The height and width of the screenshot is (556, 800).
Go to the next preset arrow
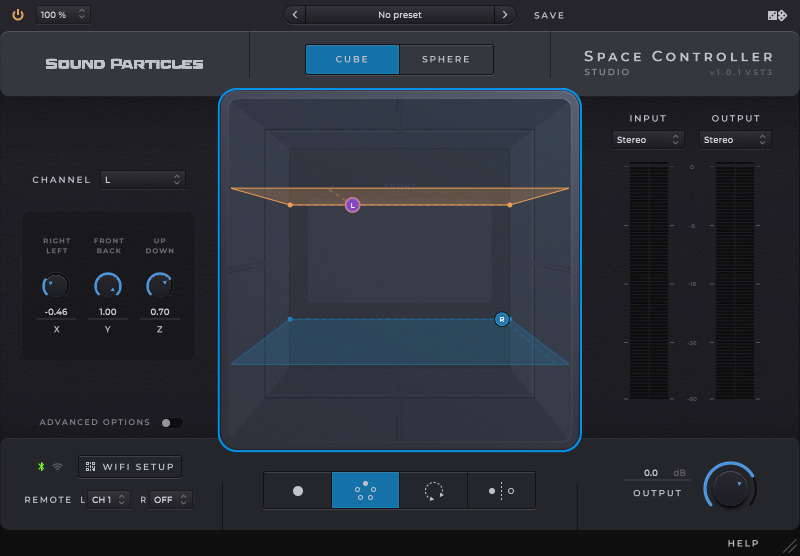click(505, 15)
